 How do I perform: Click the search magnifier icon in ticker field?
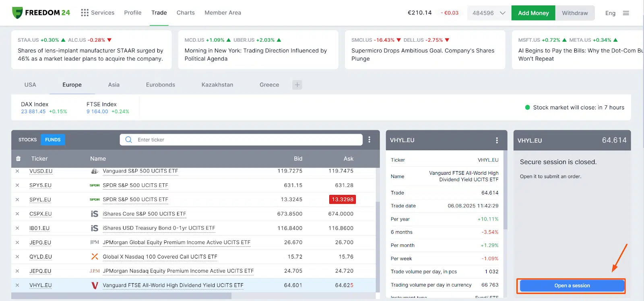(129, 139)
